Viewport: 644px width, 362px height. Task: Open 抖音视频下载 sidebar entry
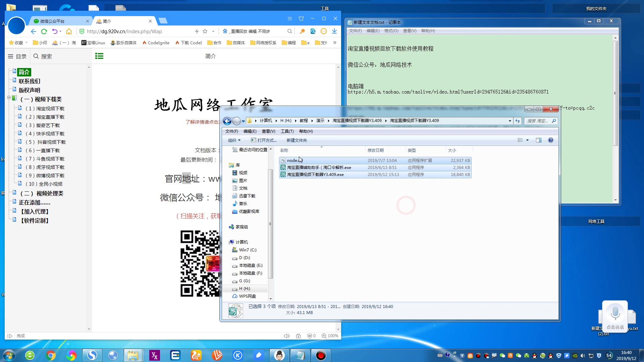point(46,142)
